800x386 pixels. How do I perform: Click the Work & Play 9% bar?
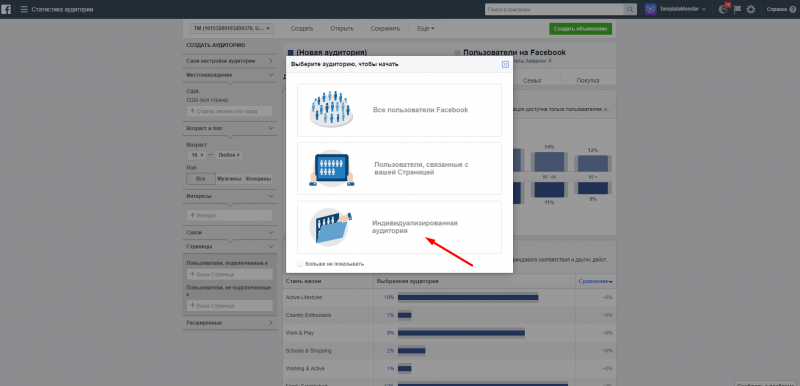[x=461, y=333]
